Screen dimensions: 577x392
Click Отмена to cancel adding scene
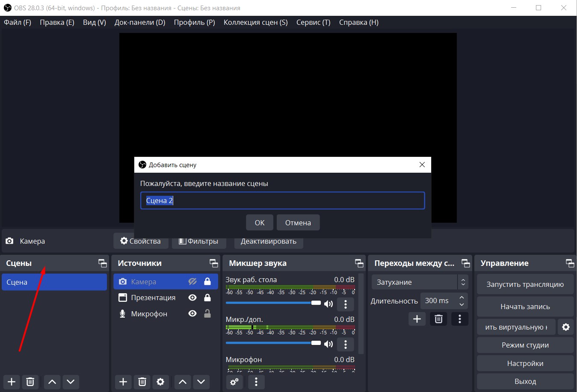click(x=298, y=223)
